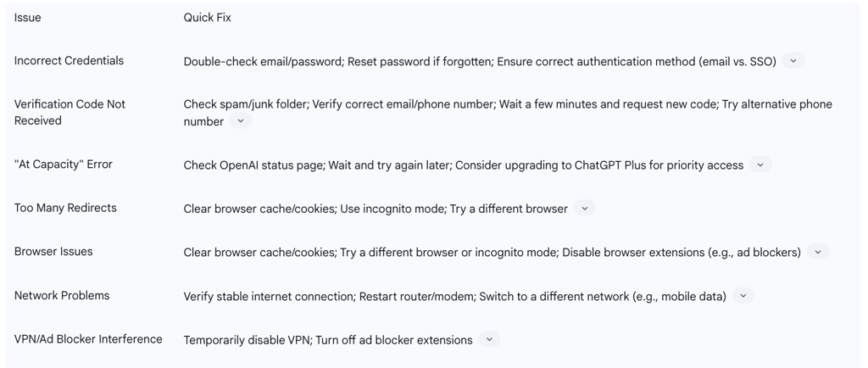868x368 pixels.
Task: Click the Check OpenAI status page text
Action: click(x=253, y=165)
